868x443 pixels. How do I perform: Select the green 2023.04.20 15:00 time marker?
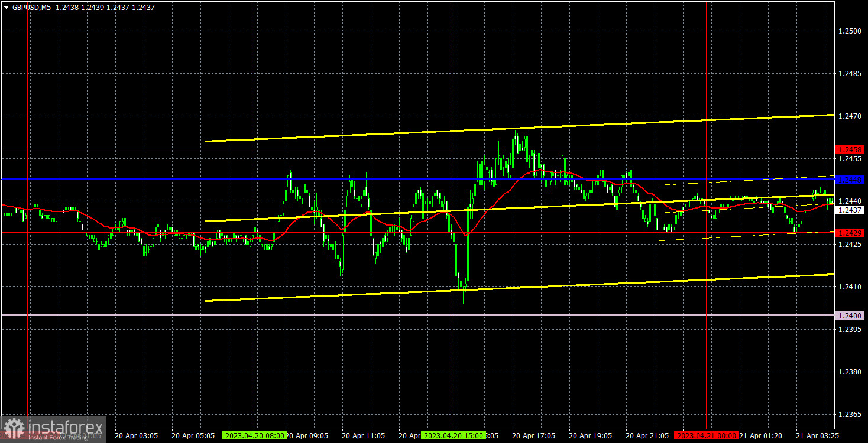[453, 435]
